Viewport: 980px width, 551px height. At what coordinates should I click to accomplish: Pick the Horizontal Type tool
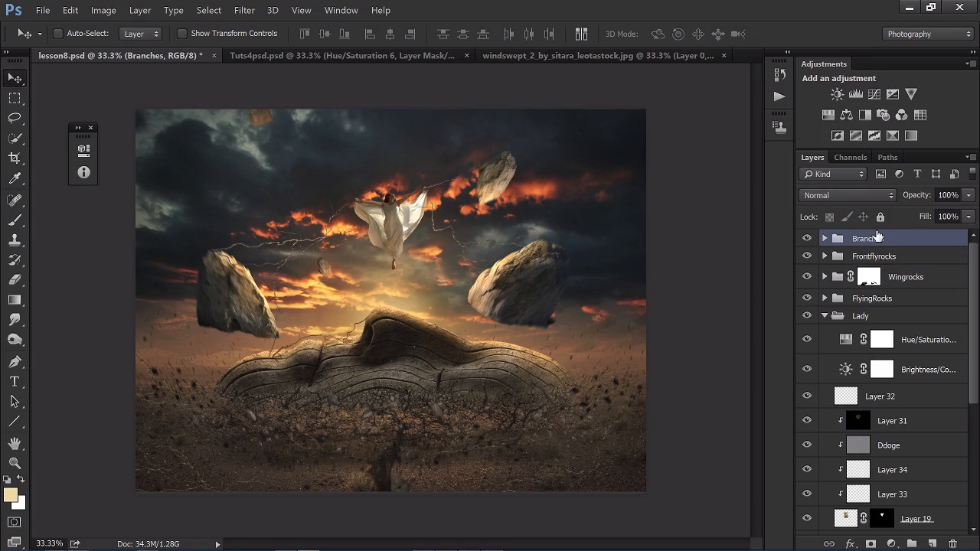coord(15,381)
